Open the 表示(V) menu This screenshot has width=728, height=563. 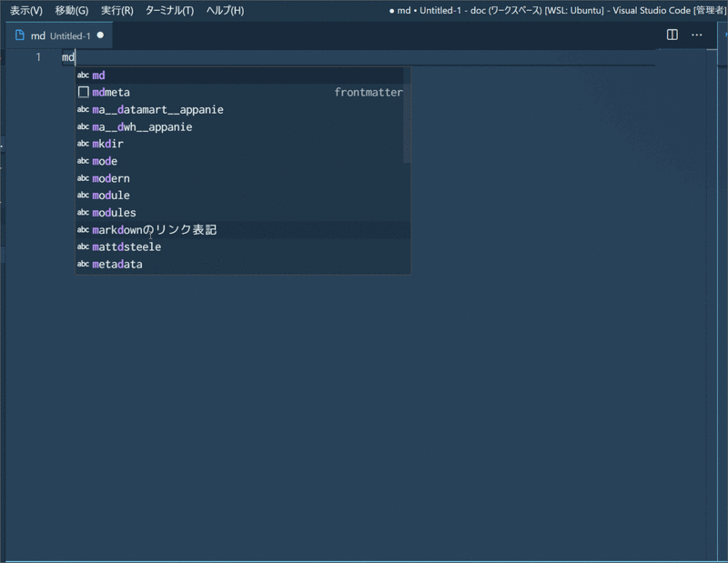(26, 11)
